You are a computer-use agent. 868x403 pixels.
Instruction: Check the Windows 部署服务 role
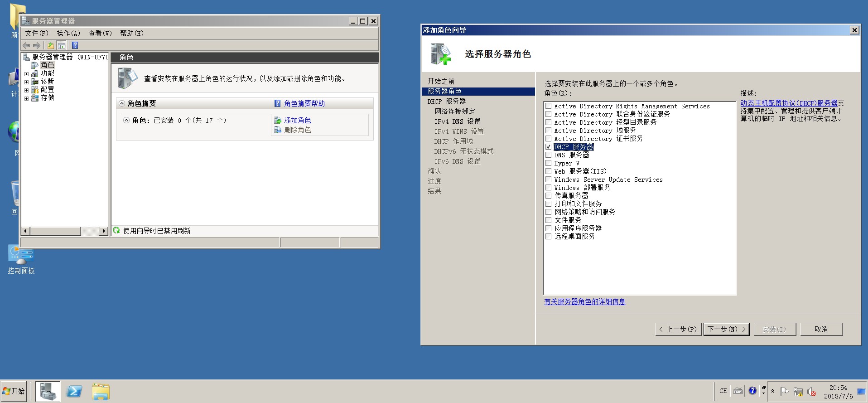point(548,188)
